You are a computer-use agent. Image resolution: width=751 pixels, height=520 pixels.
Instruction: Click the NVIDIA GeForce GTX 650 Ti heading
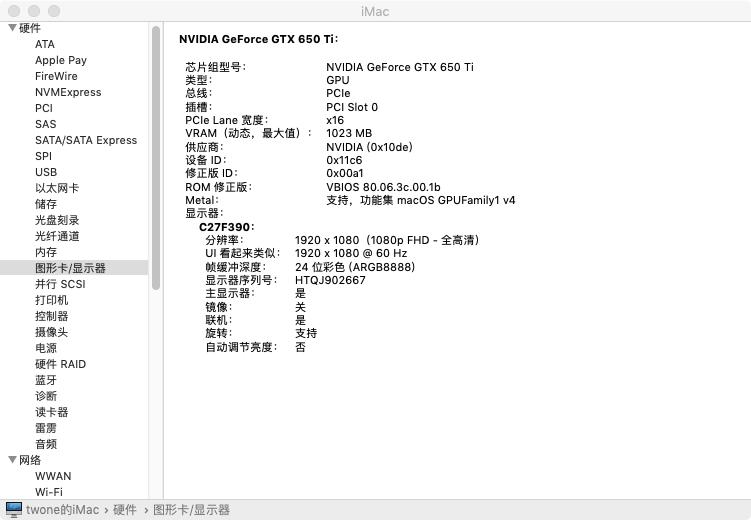point(259,39)
